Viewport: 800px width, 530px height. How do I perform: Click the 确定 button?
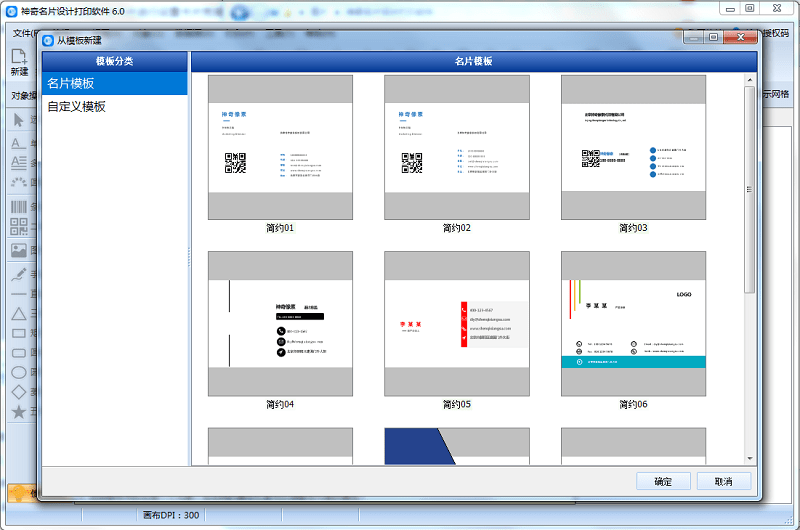(663, 481)
